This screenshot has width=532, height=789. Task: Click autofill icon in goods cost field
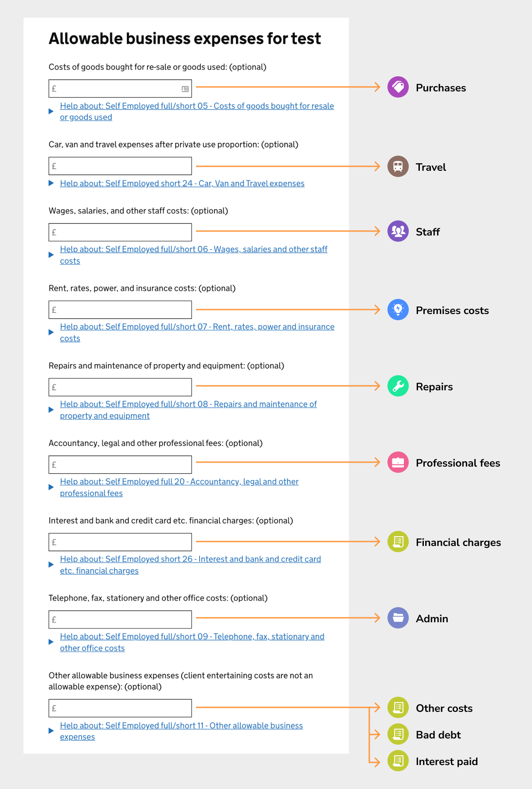pyautogui.click(x=185, y=89)
